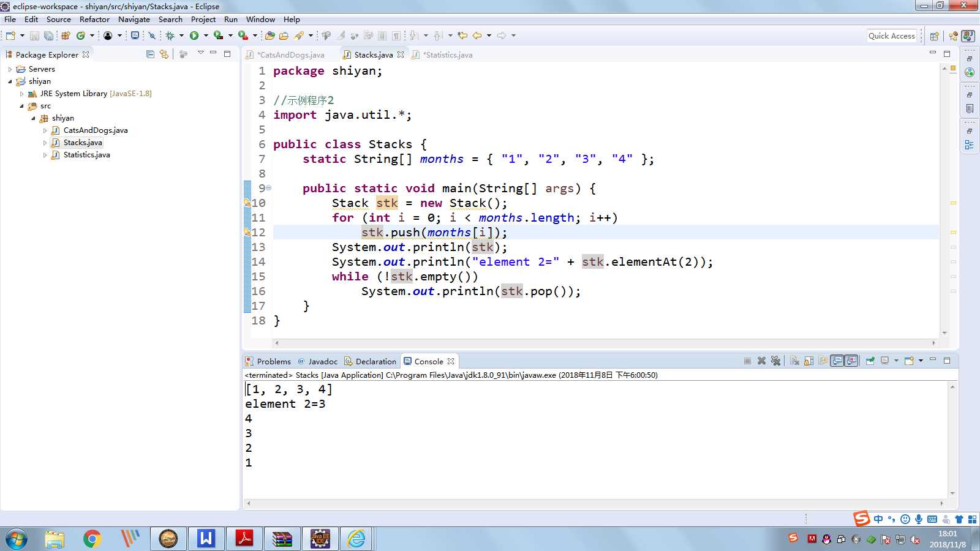Open the New file dropdown arrow
This screenshot has width=980, height=551.
22,36
